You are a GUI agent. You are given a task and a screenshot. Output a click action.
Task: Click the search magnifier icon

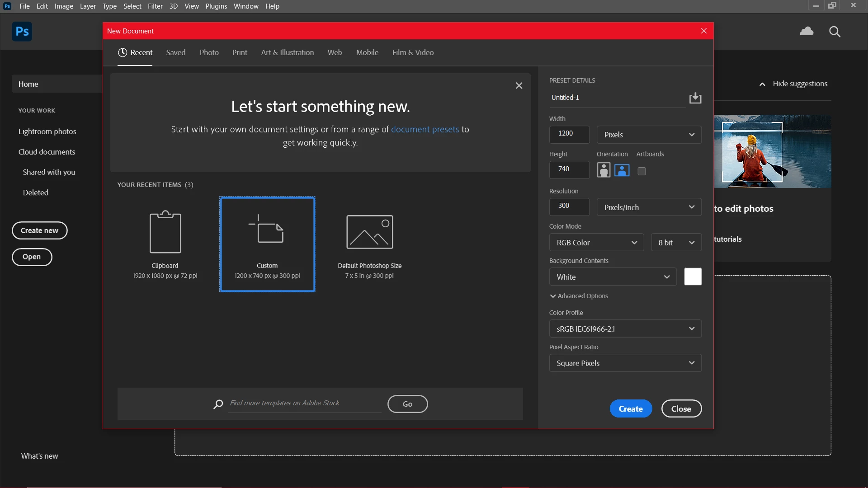coord(835,32)
